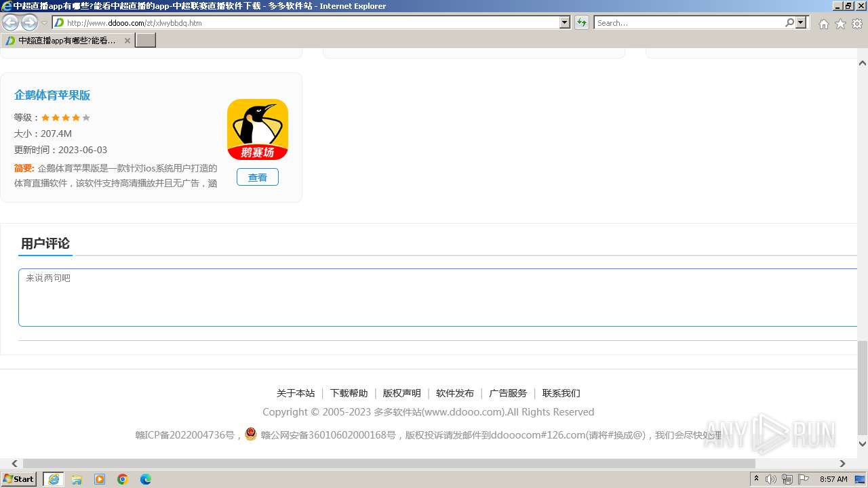The image size is (868, 488).
Task: Open Favorites with the star icon
Action: pos(840,24)
